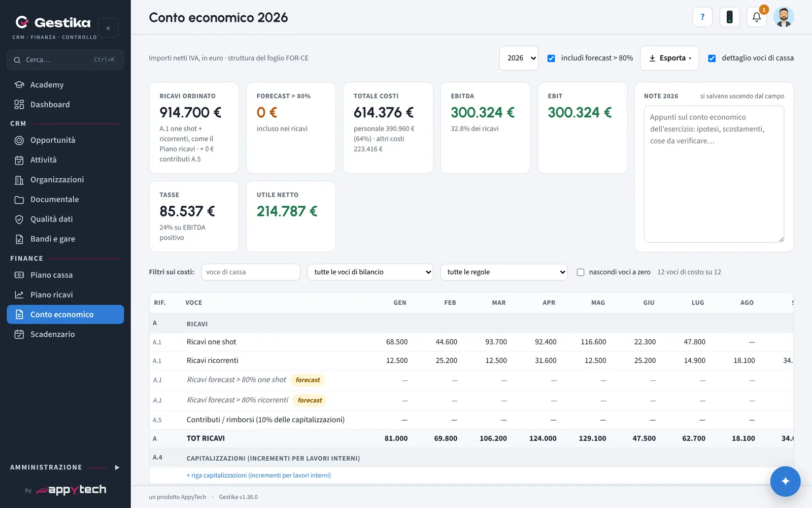Open tutte le regole dropdown
812x508 pixels.
point(504,272)
